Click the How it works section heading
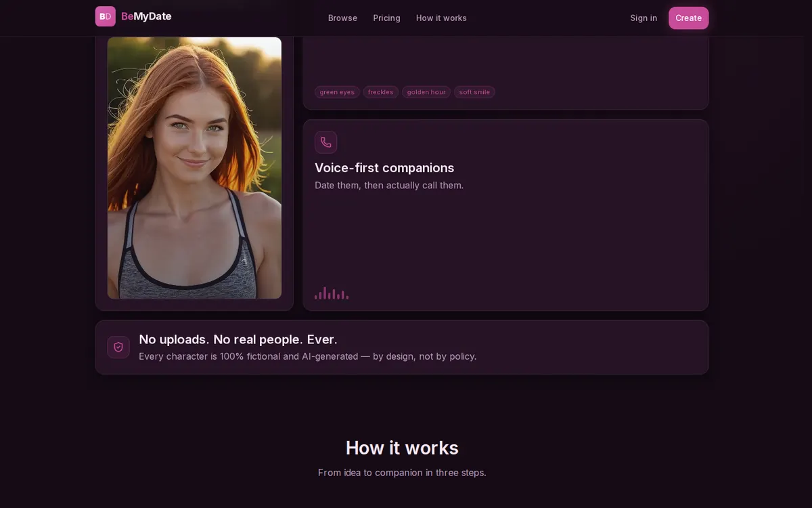Image resolution: width=812 pixels, height=508 pixels. tap(402, 448)
